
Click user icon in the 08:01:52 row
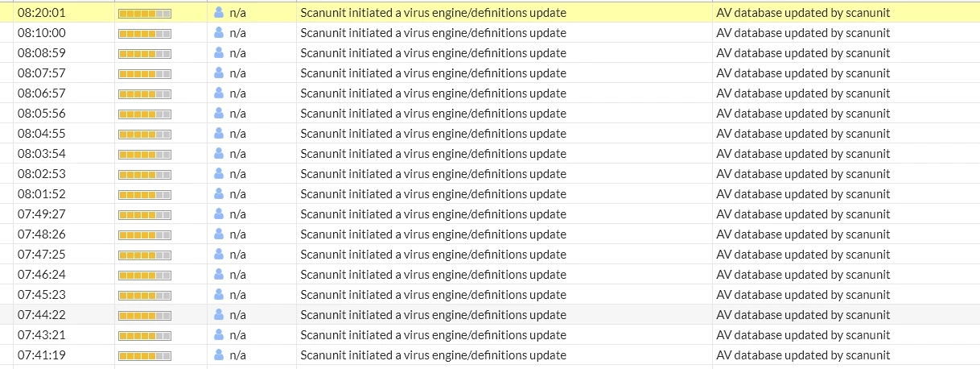(x=219, y=194)
